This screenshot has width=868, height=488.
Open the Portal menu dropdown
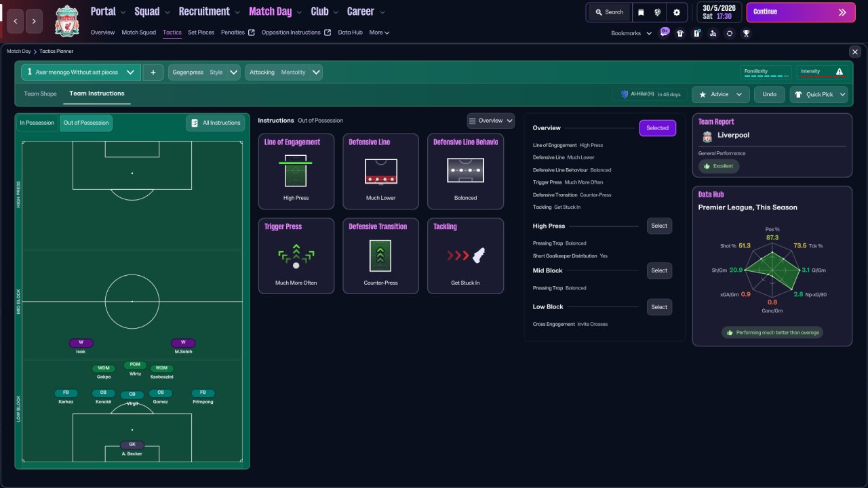pyautogui.click(x=108, y=12)
